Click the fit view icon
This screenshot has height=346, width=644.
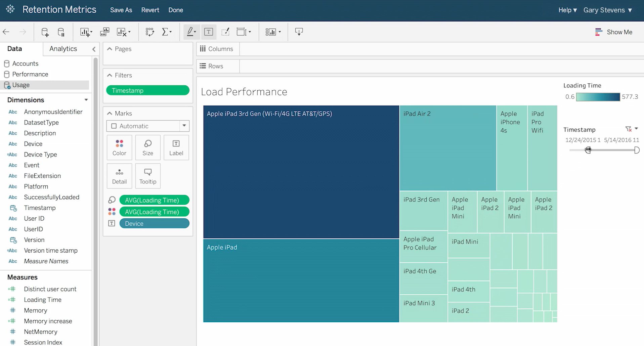point(244,32)
